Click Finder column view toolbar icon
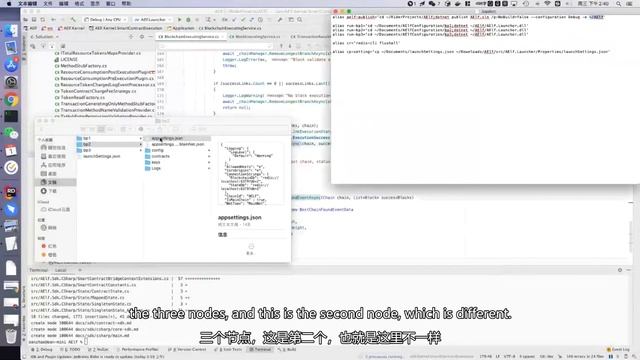The height and width of the screenshot is (360, 640). point(101,129)
